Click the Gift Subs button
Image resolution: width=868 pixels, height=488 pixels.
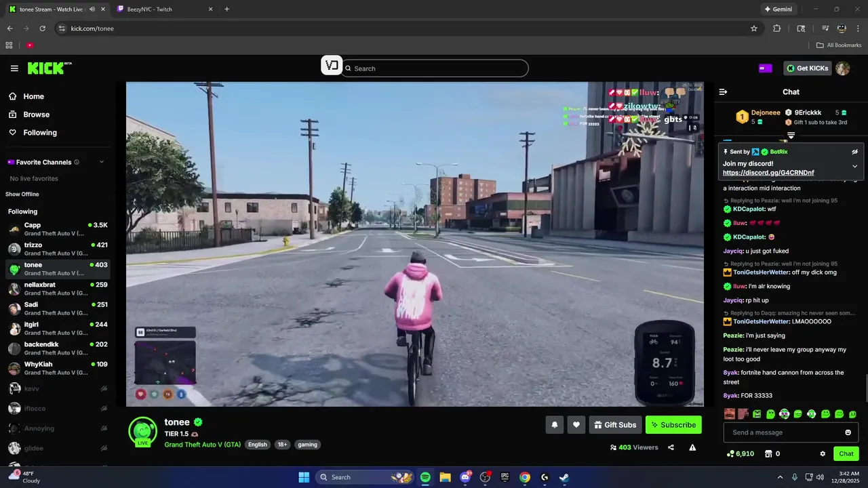(616, 425)
